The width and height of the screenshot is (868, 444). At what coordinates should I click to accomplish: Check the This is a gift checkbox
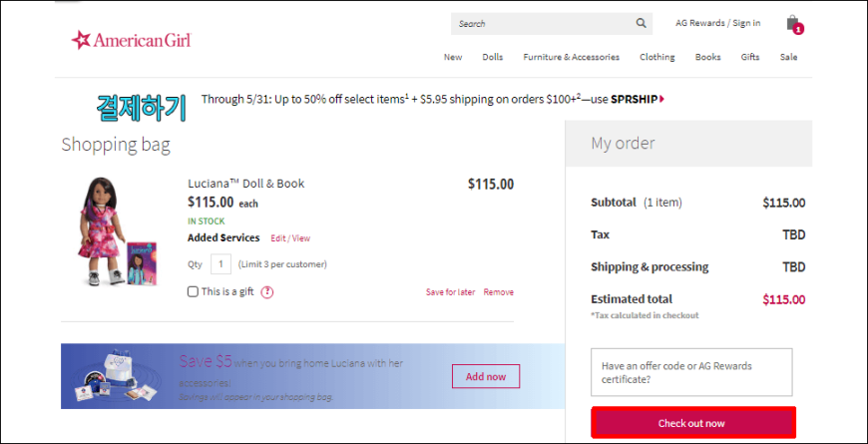(x=193, y=291)
